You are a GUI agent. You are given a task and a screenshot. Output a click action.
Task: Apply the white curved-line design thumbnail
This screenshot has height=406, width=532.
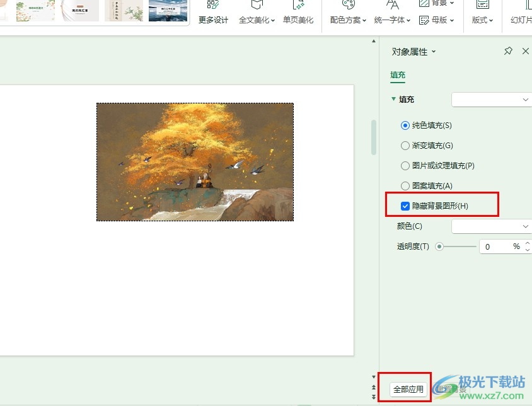point(79,11)
